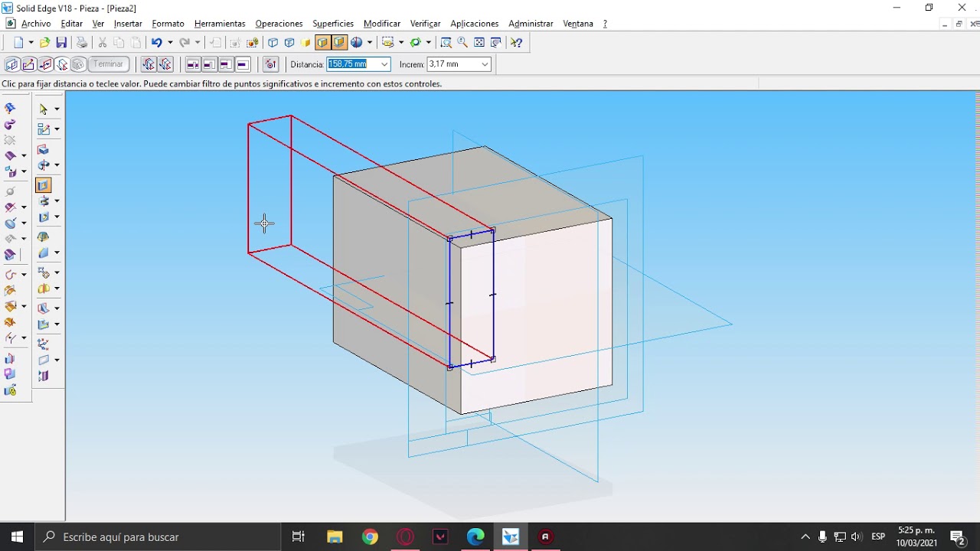Open the notification center icon
The image size is (980, 551).
click(957, 537)
